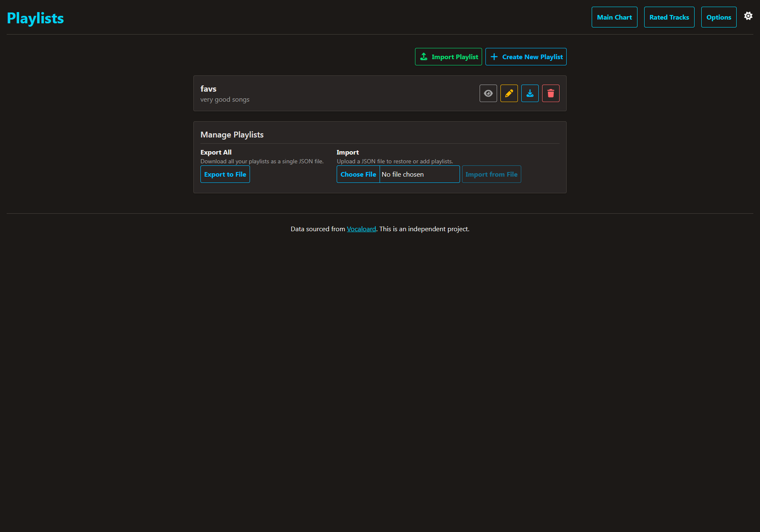Image resolution: width=760 pixels, height=532 pixels.
Task: Click the 'Export All' label
Action: [x=216, y=152]
